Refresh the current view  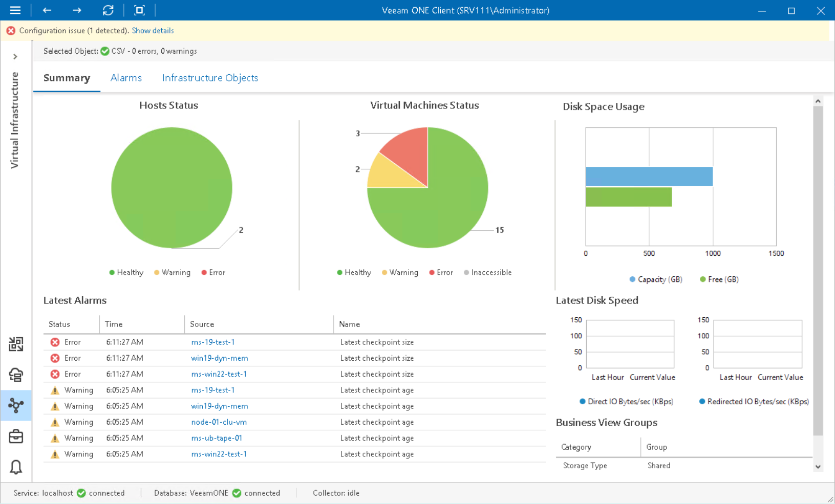click(108, 10)
